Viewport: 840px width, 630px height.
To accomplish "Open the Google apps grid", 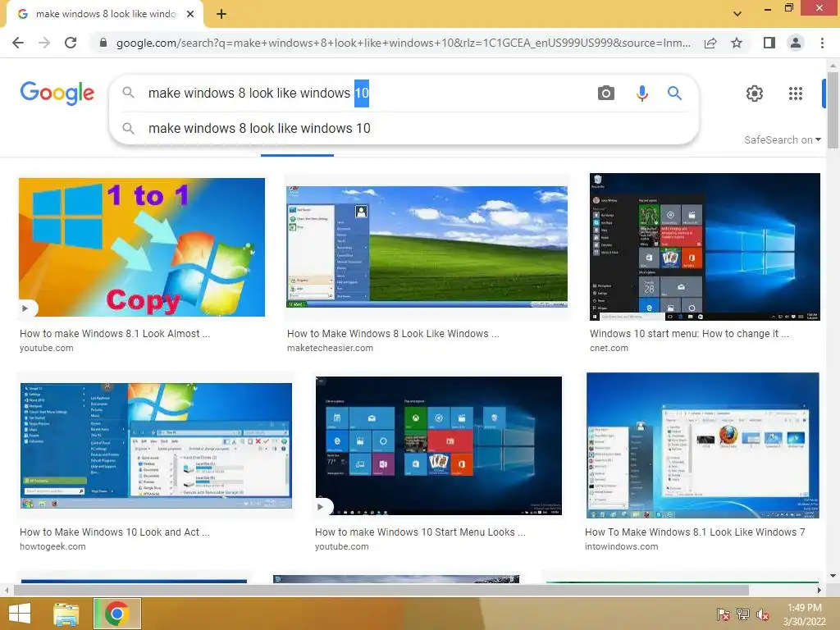I will 796,94.
